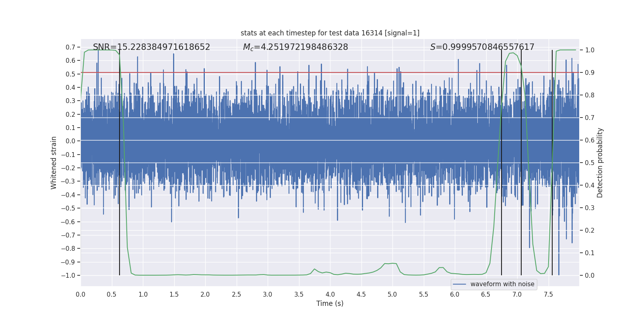Click the last black vertical marker near 7.55 s
The height and width of the screenshot is (322, 644).
(552, 163)
